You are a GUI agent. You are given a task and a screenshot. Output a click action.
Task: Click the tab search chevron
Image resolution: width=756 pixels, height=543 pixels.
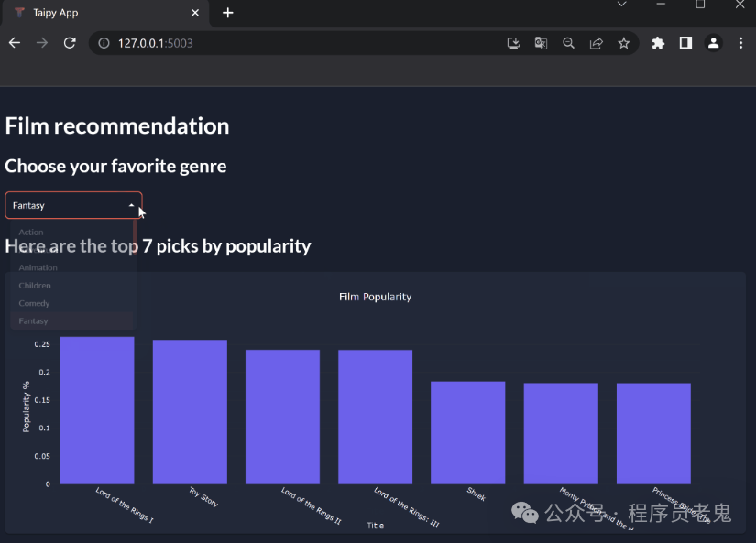622,5
